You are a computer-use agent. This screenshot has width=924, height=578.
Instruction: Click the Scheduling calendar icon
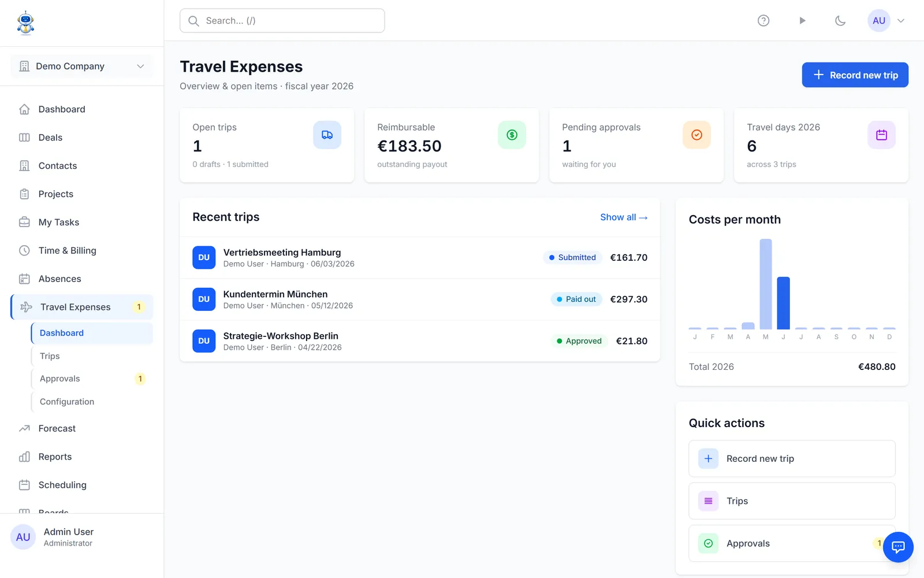pos(24,486)
